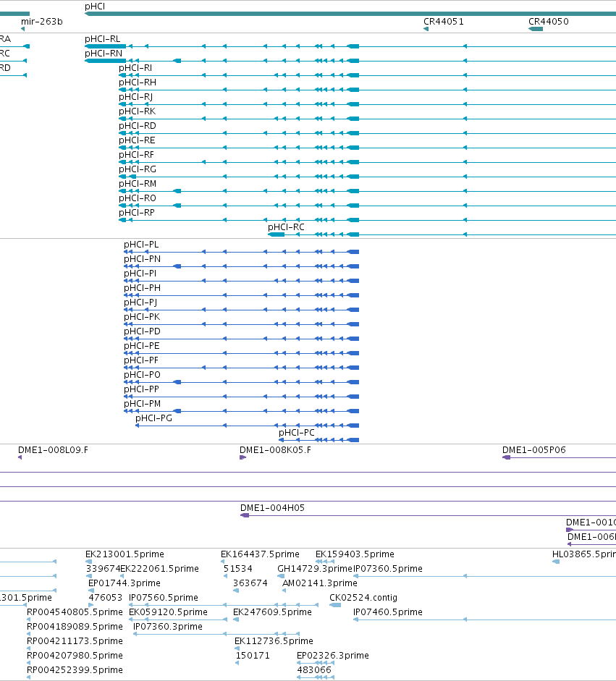Open transcript pHCl-RH
This screenshot has width=616, height=681.
pos(138,82)
